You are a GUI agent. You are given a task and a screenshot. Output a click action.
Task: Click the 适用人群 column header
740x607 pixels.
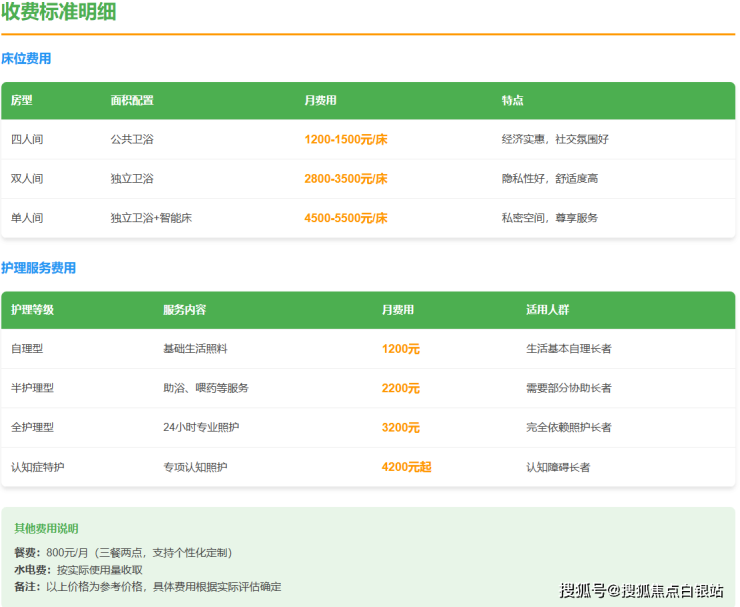(x=547, y=310)
